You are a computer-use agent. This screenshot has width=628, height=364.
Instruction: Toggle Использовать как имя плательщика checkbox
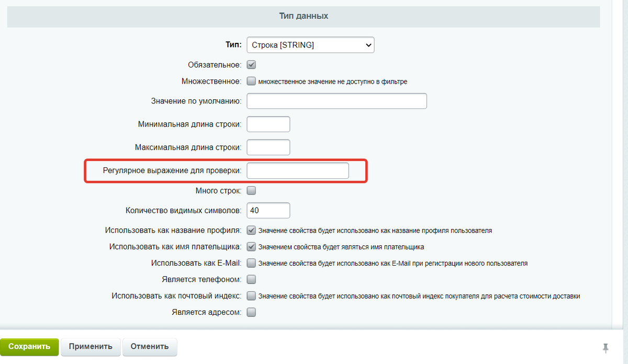(251, 246)
